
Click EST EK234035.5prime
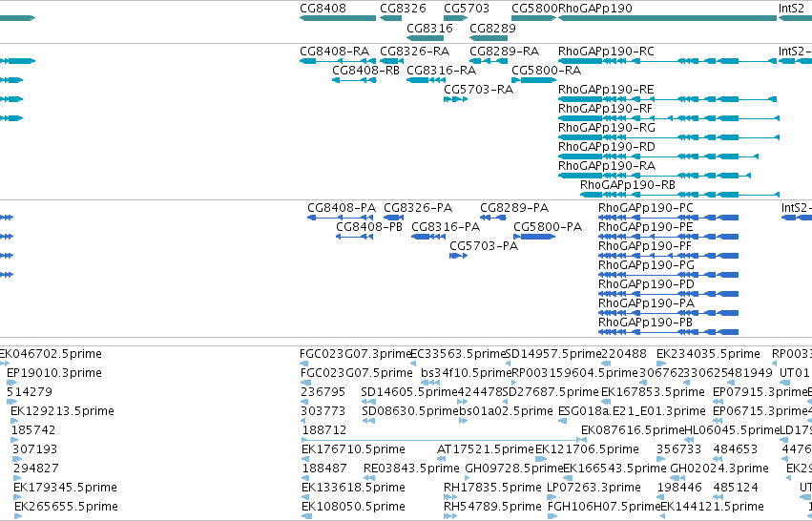click(x=660, y=364)
